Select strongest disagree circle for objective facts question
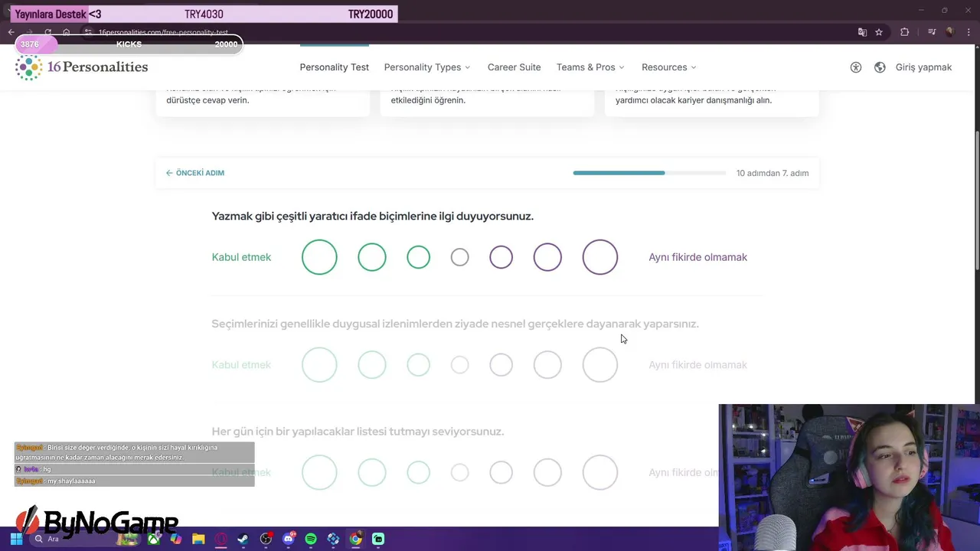This screenshot has width=980, height=551. click(600, 365)
